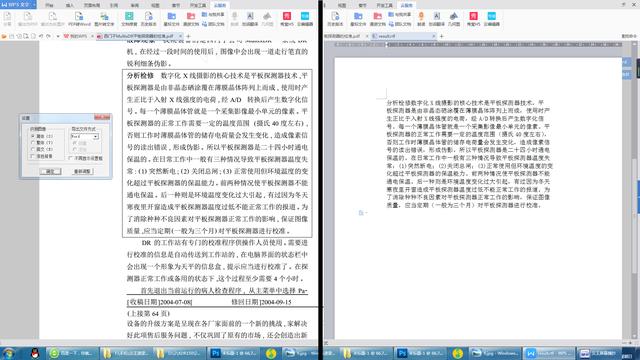Switch to the 我的WPS document tab
Viewport: 640px width, 360px height.
(78, 36)
